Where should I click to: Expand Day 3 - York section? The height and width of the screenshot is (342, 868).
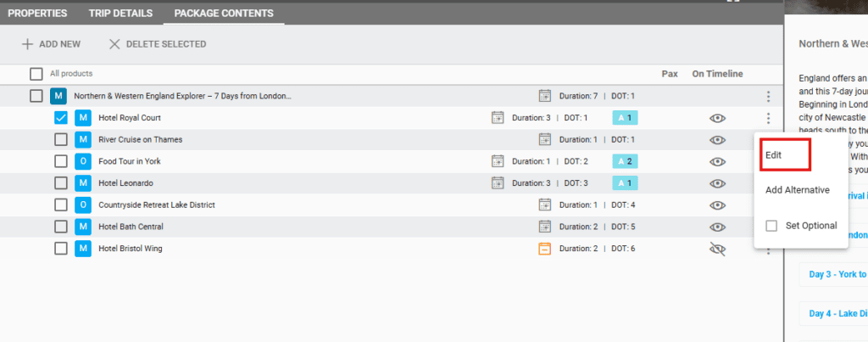click(837, 274)
